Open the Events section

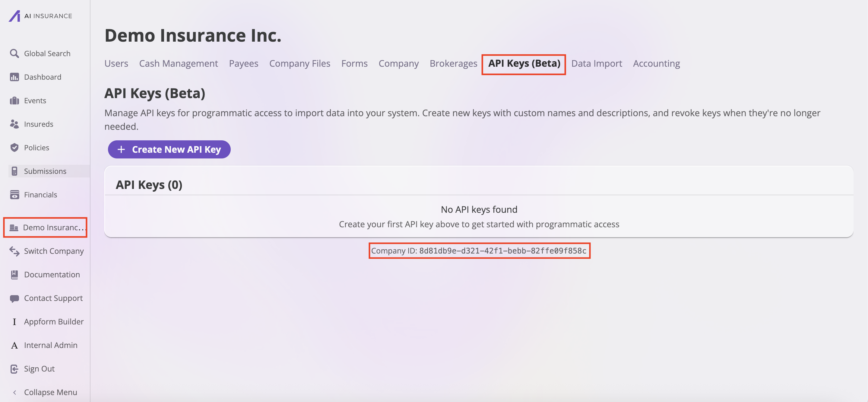pos(14,100)
